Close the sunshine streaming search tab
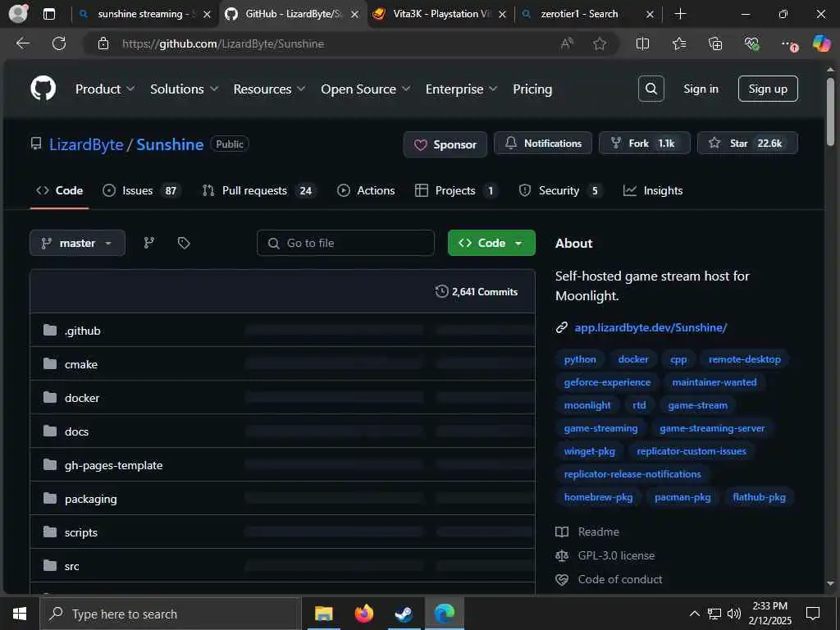This screenshot has height=630, width=840. 207,15
